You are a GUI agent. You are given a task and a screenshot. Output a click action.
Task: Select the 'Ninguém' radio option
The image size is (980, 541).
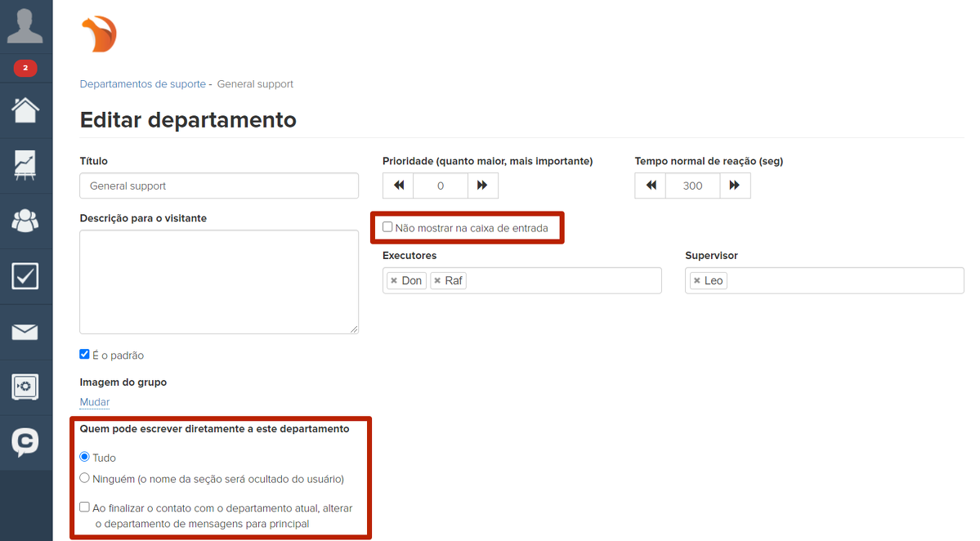[x=84, y=478]
